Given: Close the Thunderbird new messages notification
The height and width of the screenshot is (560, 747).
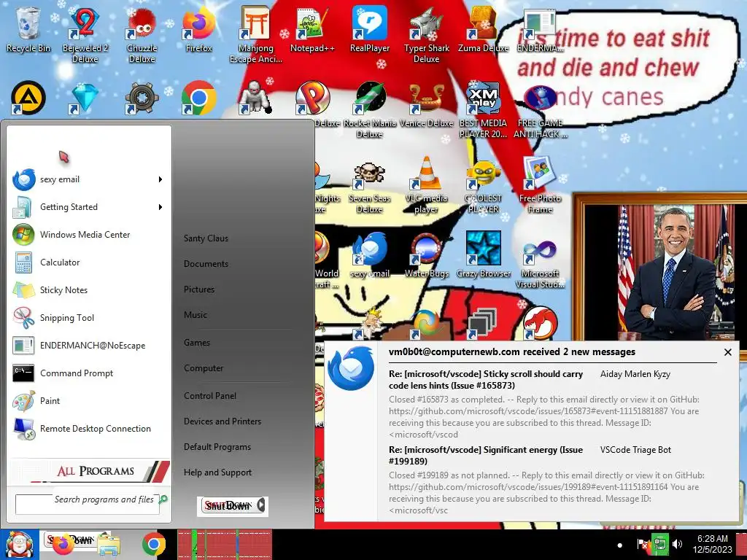Looking at the screenshot, I should coord(727,352).
